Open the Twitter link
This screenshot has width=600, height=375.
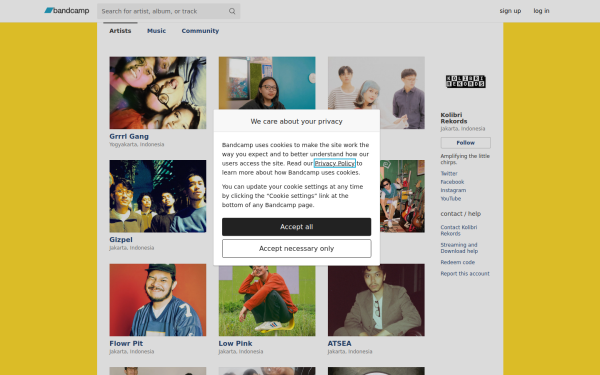(x=449, y=173)
